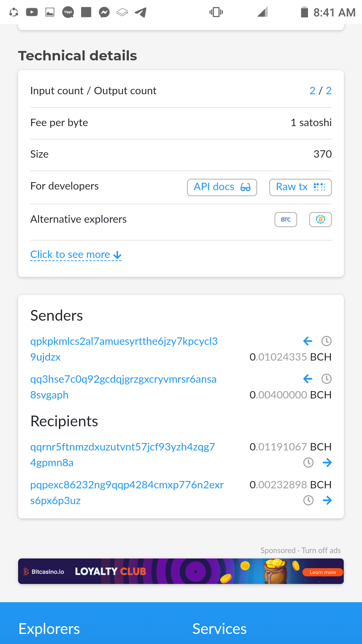The width and height of the screenshot is (362, 644).
Task: Click clock icon for 0.00232898 BCH recipient
Action: 308,501
